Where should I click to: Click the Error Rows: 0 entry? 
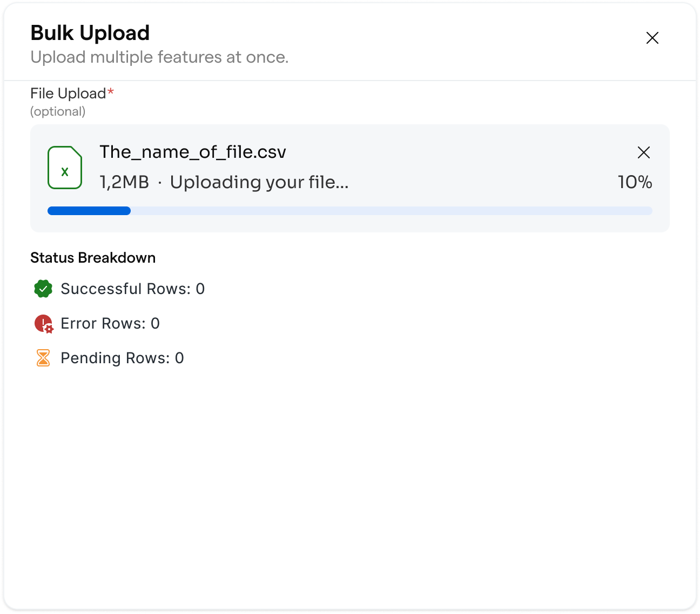[x=110, y=323]
